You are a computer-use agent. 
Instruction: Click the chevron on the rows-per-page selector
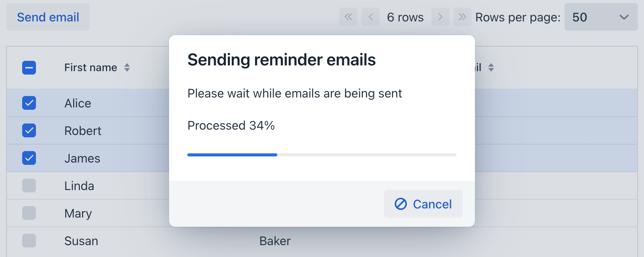(x=624, y=17)
